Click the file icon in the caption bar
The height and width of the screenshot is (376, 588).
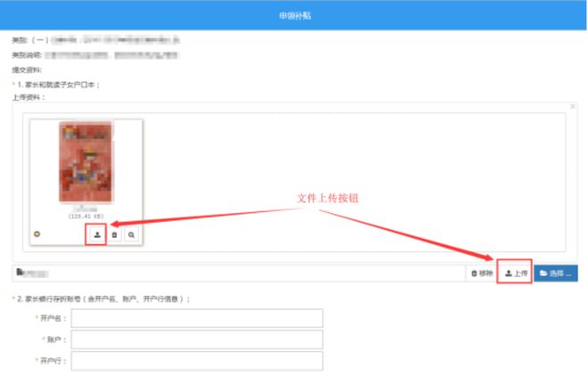point(20,272)
